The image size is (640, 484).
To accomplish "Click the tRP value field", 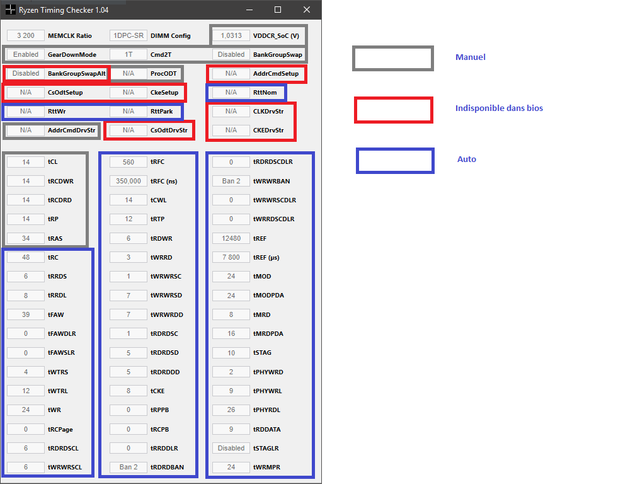I will coord(26,219).
